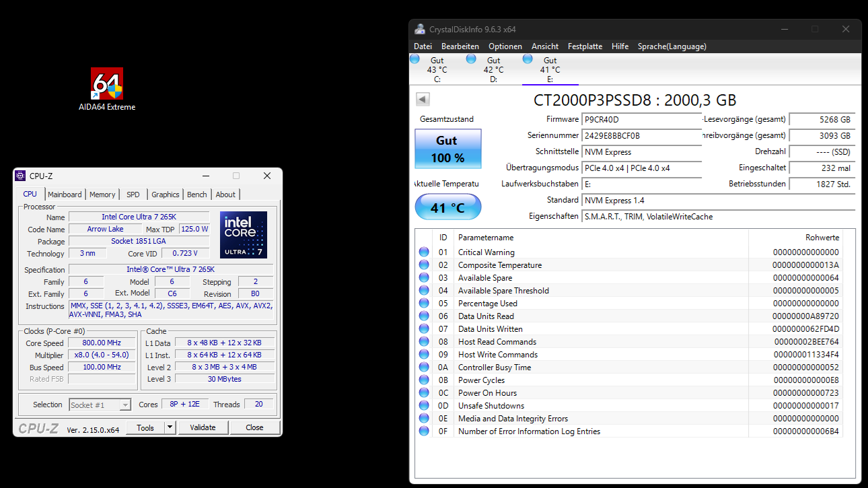The width and height of the screenshot is (868, 488).
Task: Select the D: drive status orb
Action: (x=471, y=59)
